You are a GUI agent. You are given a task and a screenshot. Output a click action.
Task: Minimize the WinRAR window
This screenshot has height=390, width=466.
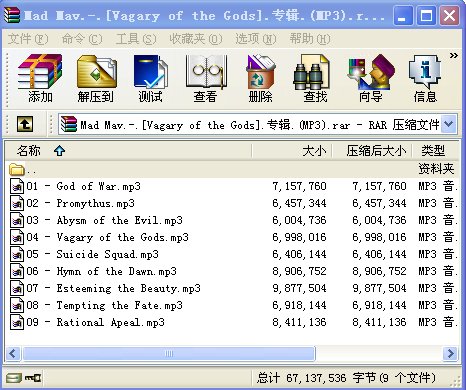403,15
